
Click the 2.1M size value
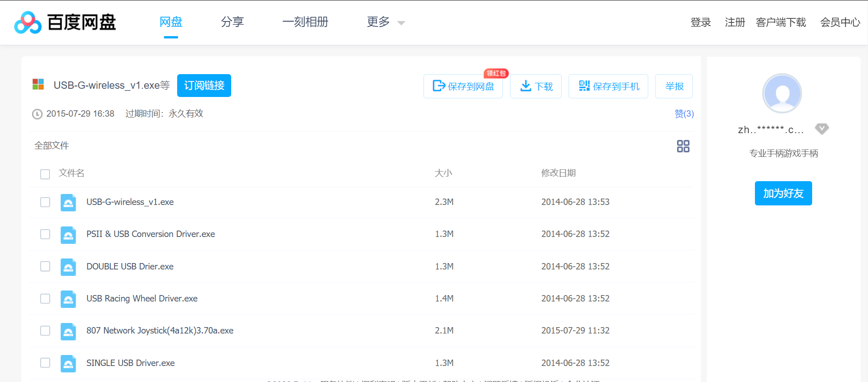pyautogui.click(x=444, y=330)
